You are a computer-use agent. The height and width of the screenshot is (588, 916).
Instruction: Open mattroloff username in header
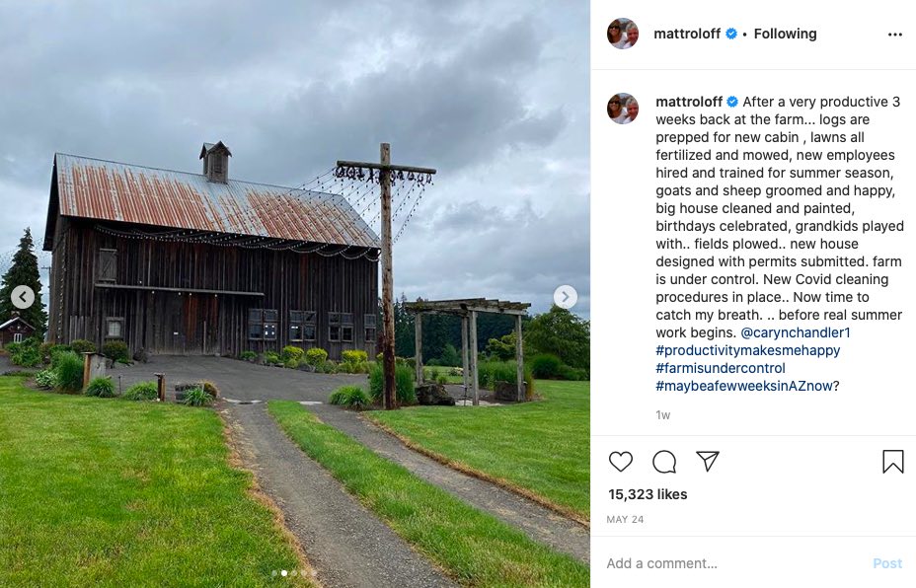pyautogui.click(x=688, y=35)
